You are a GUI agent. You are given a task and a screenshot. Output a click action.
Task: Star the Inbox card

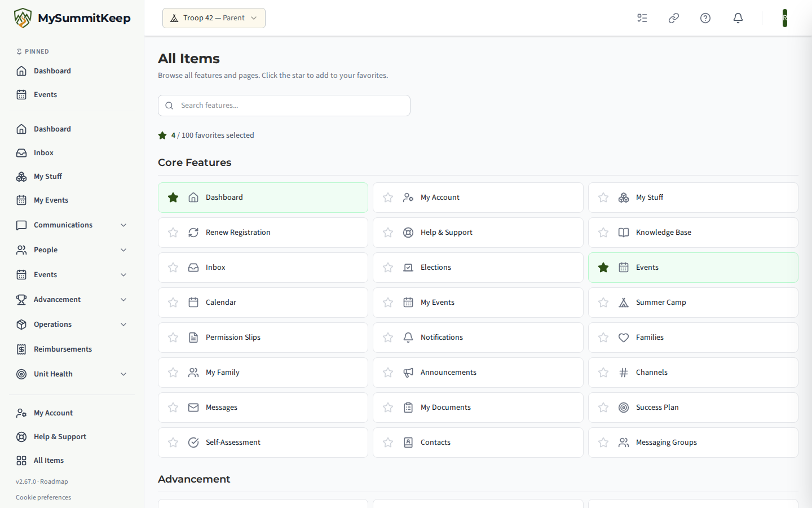pyautogui.click(x=173, y=268)
